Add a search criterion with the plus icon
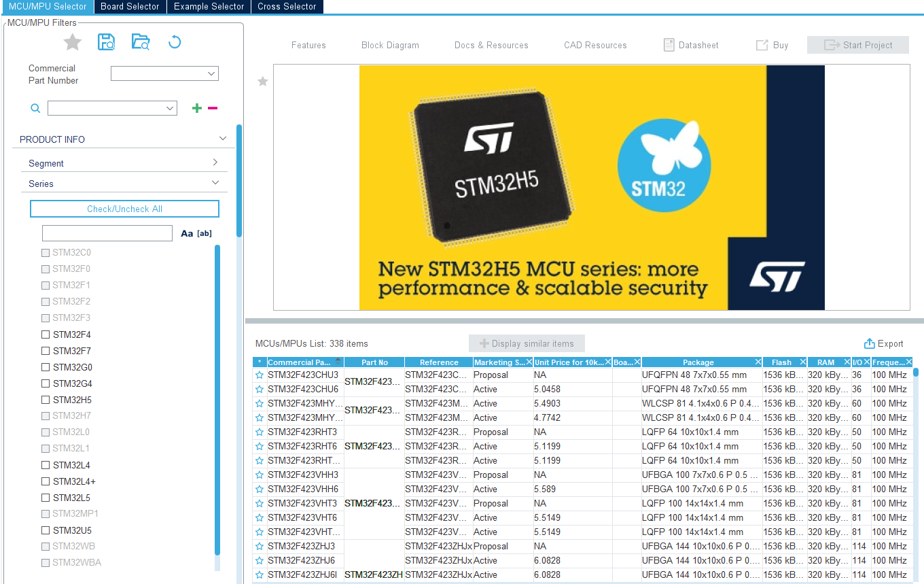The height and width of the screenshot is (584, 924). [196, 107]
